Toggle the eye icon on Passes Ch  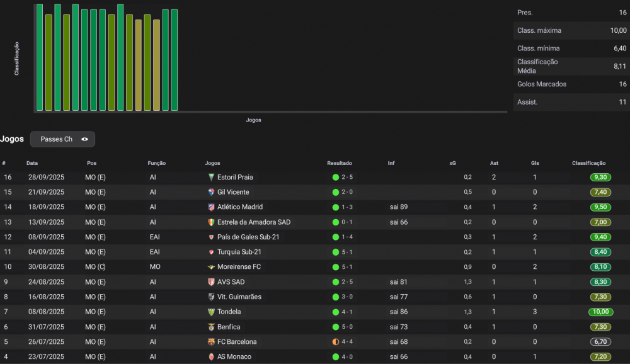[84, 139]
